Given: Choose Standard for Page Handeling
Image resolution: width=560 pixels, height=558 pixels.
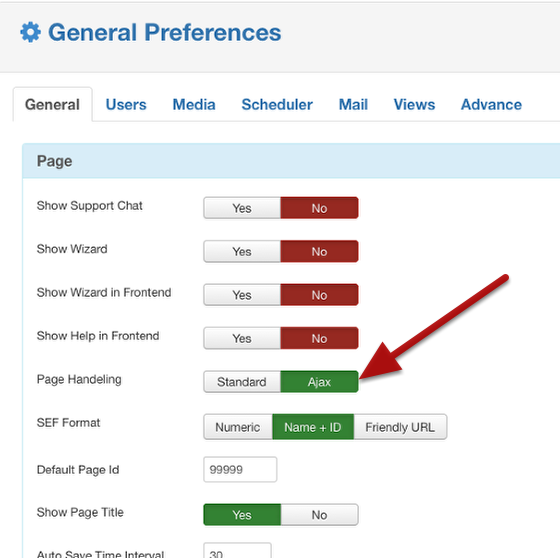Looking at the screenshot, I should point(242,382).
